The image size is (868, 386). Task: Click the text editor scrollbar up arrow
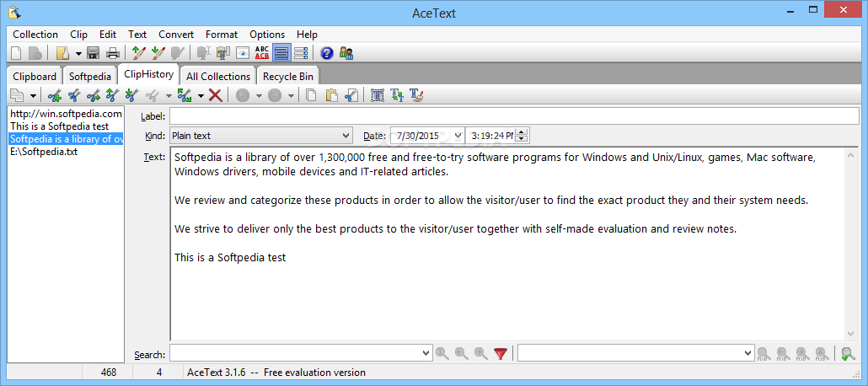click(x=851, y=157)
